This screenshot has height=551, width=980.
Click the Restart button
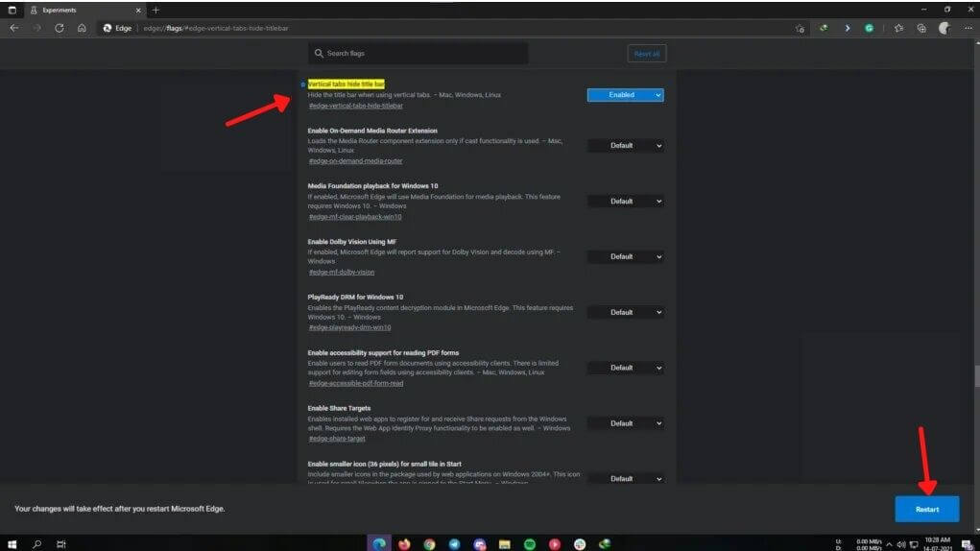(926, 509)
